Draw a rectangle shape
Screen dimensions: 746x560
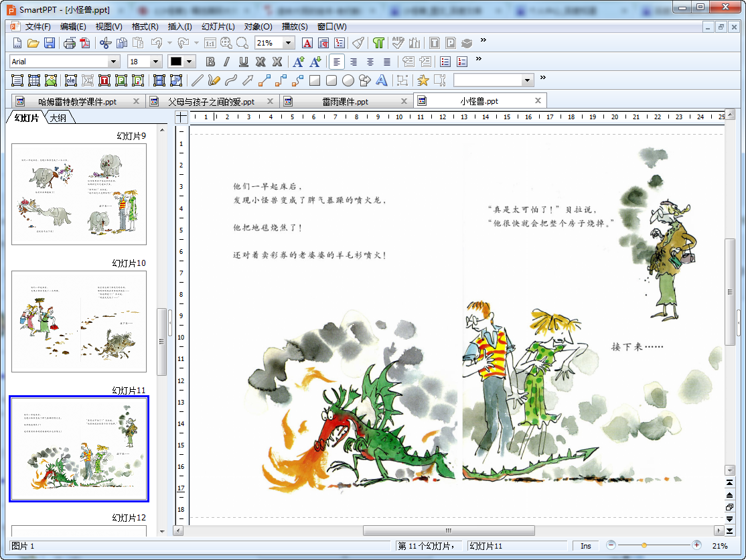[x=315, y=80]
